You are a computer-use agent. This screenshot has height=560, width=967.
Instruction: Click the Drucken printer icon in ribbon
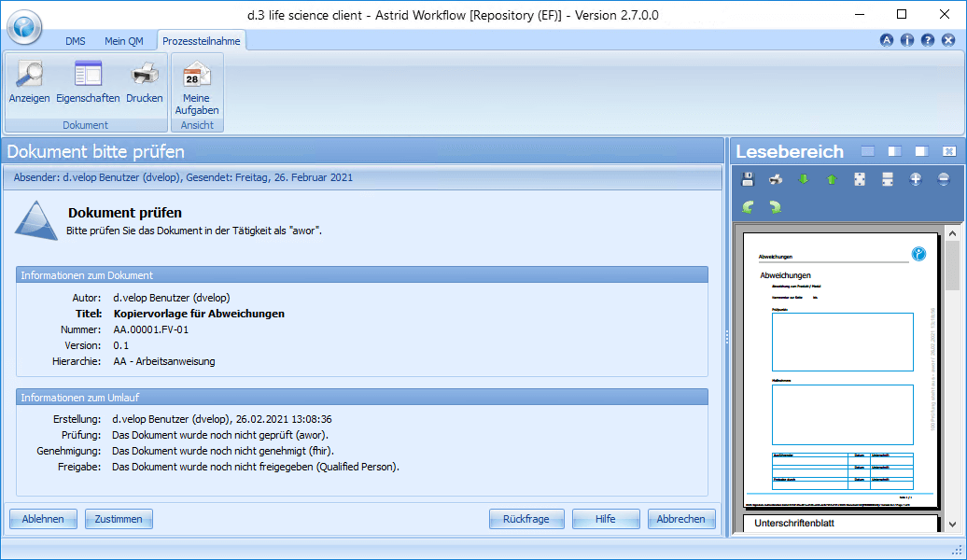click(x=145, y=74)
